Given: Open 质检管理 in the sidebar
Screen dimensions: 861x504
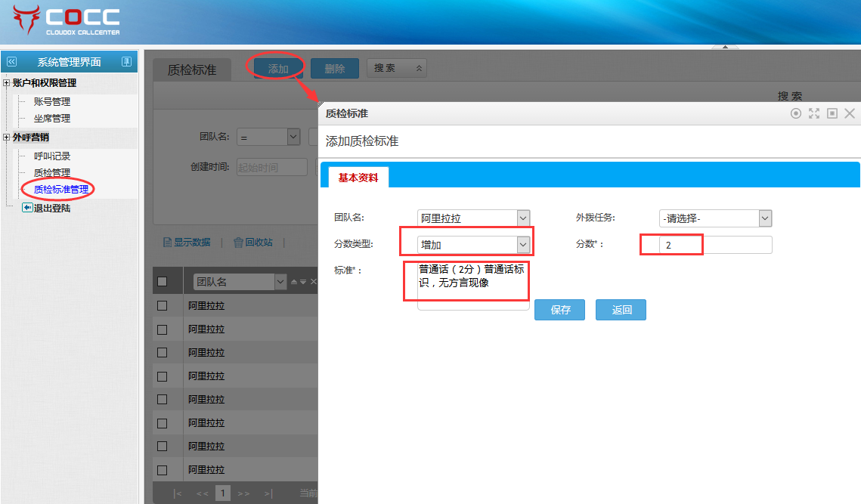Looking at the screenshot, I should pos(52,173).
